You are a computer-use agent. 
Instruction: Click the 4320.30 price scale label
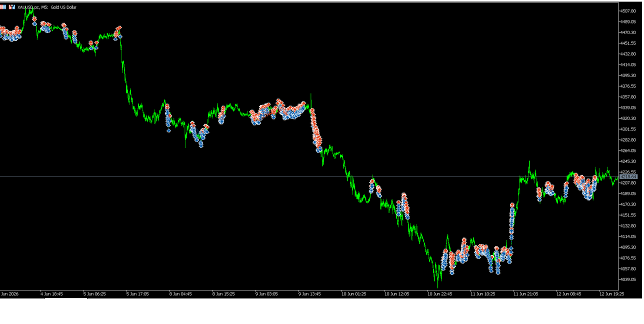628,118
